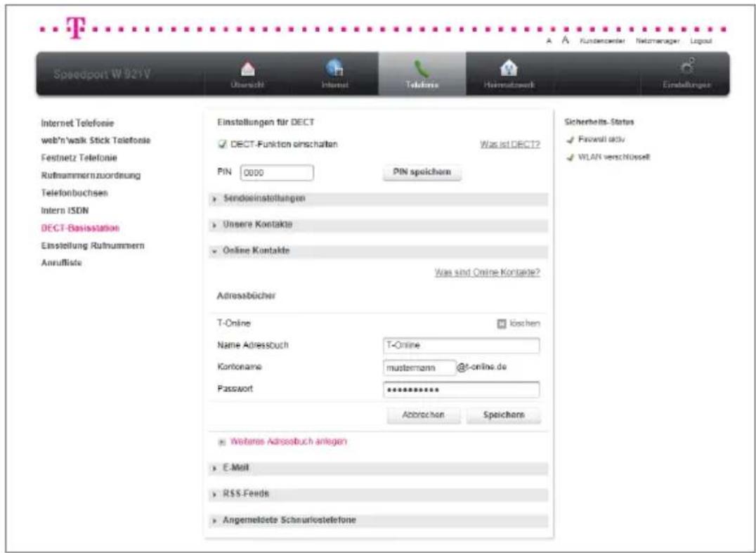Open the Kundencenter link
Screen dimensions: 756x553
[602, 41]
